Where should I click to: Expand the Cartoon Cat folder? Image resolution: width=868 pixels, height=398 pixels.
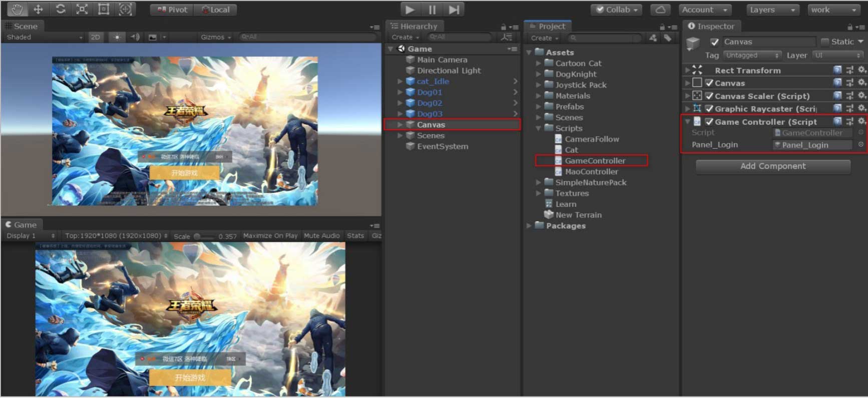point(539,64)
